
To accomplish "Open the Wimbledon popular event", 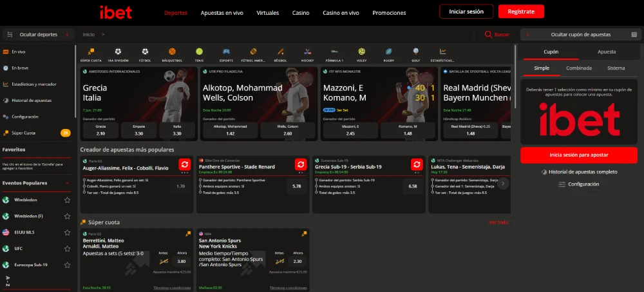I will [x=26, y=200].
